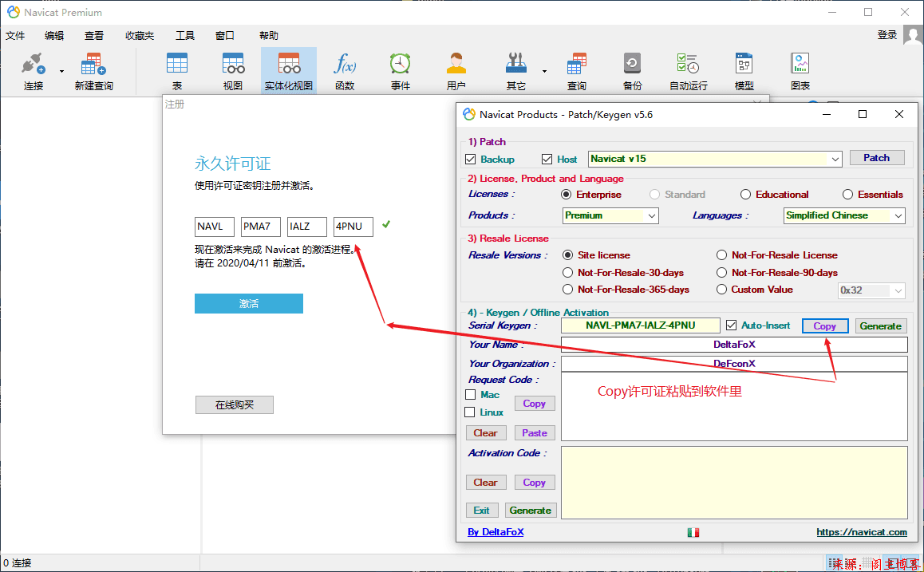The height and width of the screenshot is (572, 924).
Task: Open the https://navicat.com link
Action: point(862,532)
